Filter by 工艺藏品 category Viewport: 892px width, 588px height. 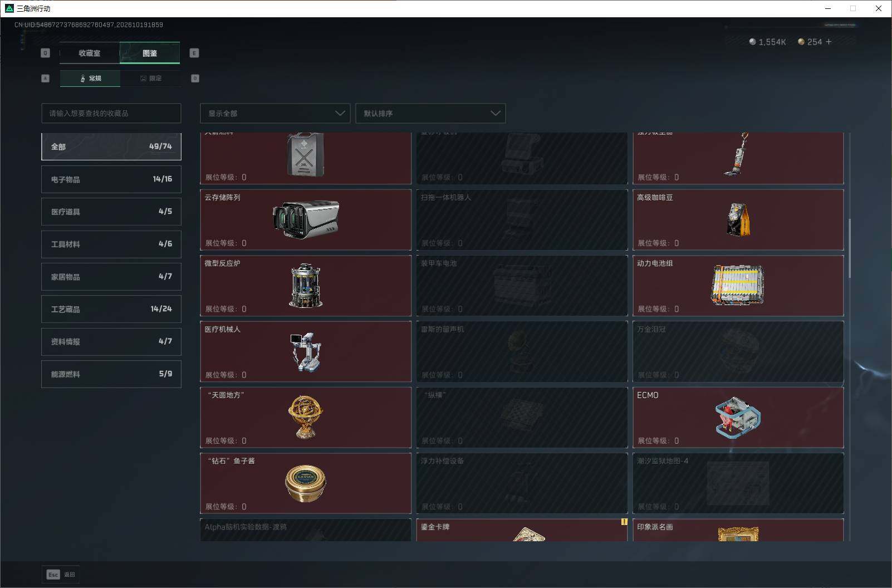coord(111,309)
